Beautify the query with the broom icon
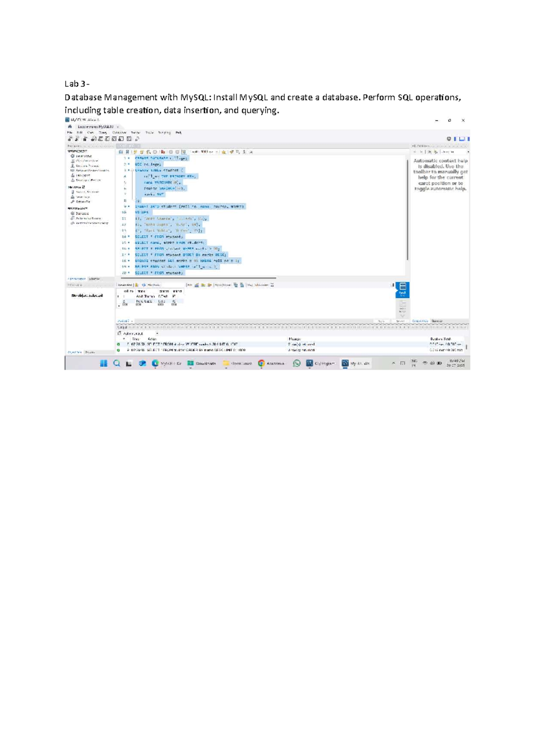535x756 pixels. [231, 152]
